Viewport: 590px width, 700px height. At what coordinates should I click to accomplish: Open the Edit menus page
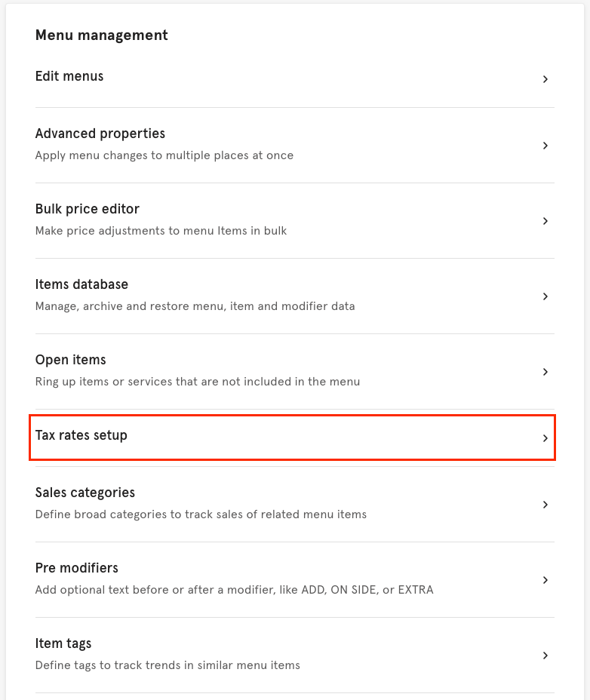tap(69, 76)
